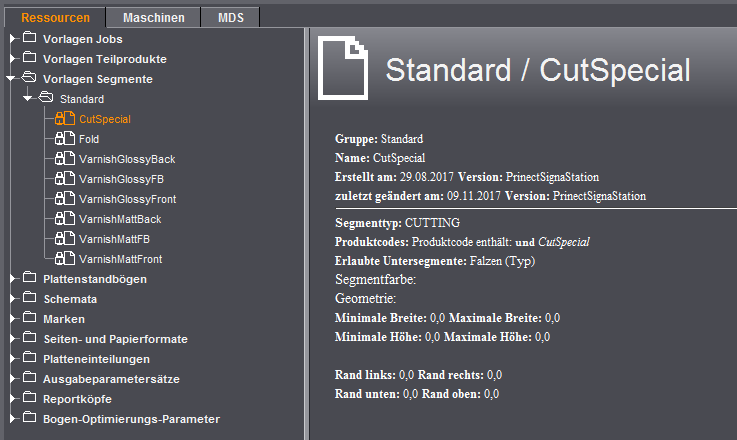Select the VarnishMattBack template

[120, 219]
